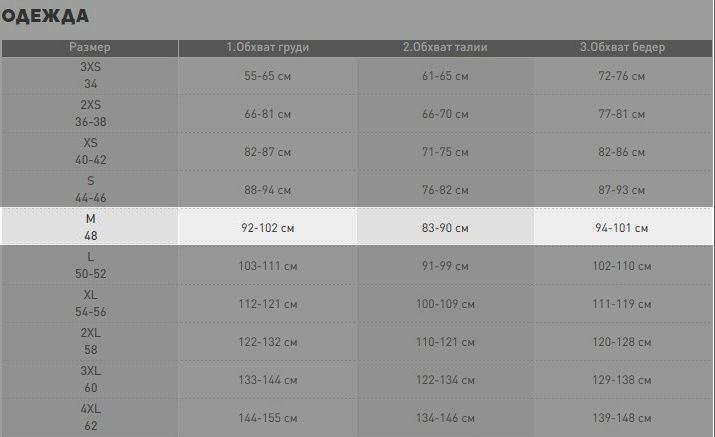The width and height of the screenshot is (715, 437).
Task: Select the XL 54-56 size row
Action: pos(357,303)
